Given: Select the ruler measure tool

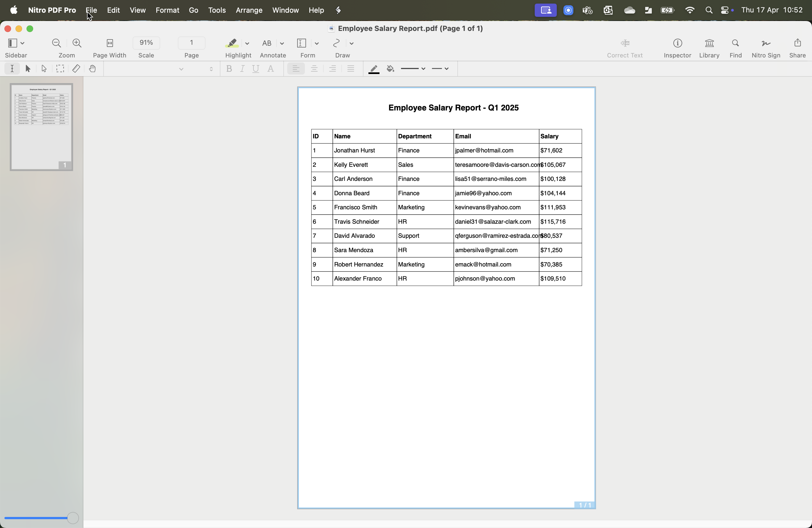Looking at the screenshot, I should point(76,68).
